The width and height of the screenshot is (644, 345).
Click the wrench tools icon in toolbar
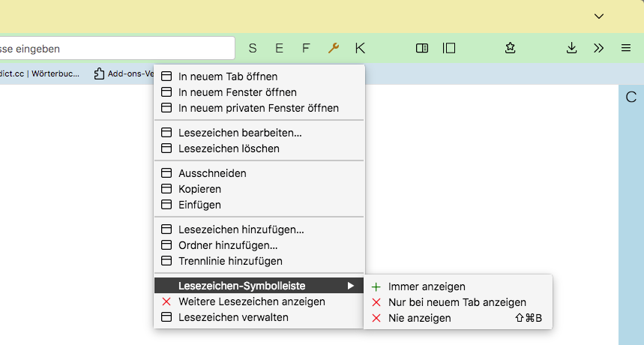(x=334, y=48)
